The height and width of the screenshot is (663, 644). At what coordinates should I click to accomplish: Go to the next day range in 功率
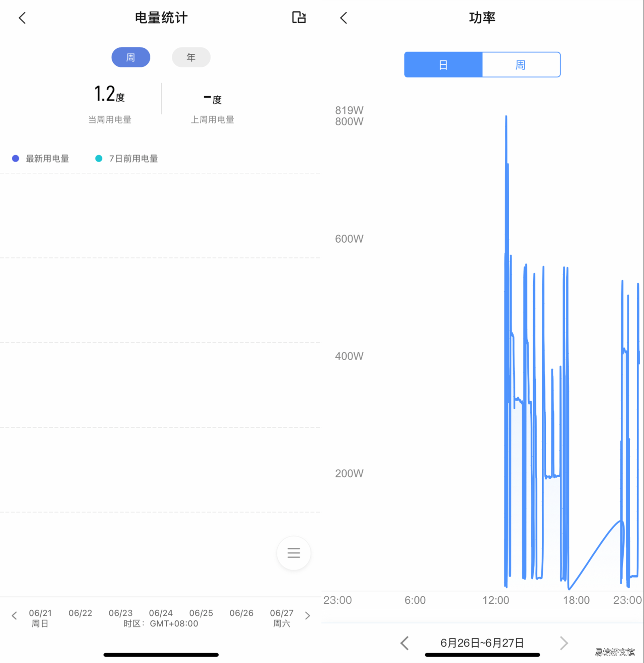pos(564,643)
